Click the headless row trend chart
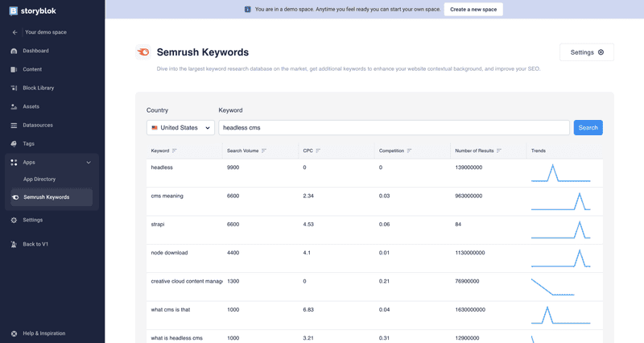The width and height of the screenshot is (644, 343). point(560,173)
